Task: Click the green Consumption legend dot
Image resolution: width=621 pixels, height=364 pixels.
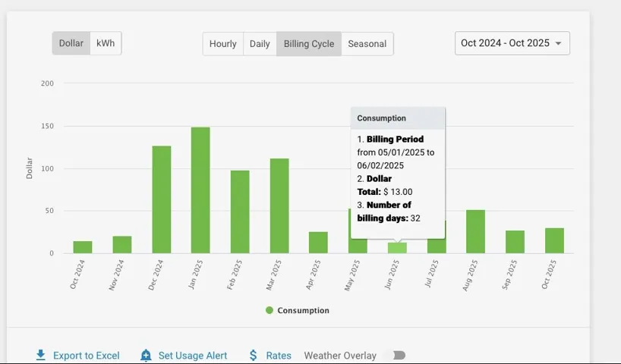Action: (270, 310)
